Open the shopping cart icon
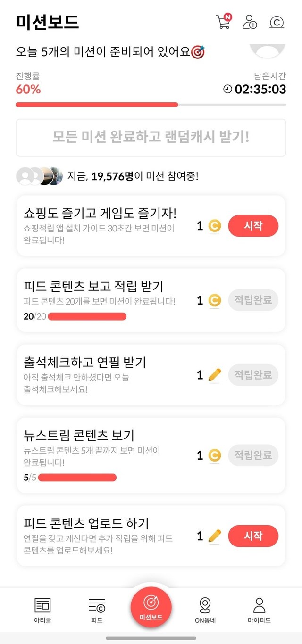 pyautogui.click(x=223, y=22)
